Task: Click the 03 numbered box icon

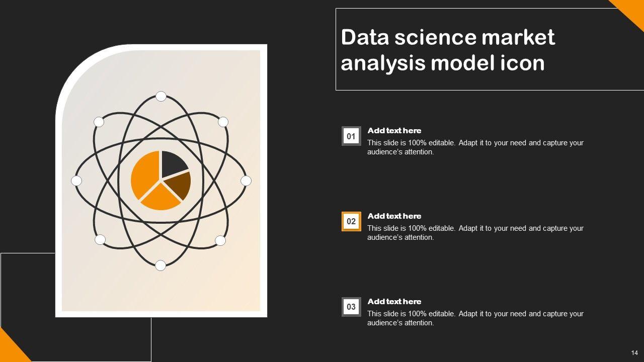Action: (x=351, y=307)
